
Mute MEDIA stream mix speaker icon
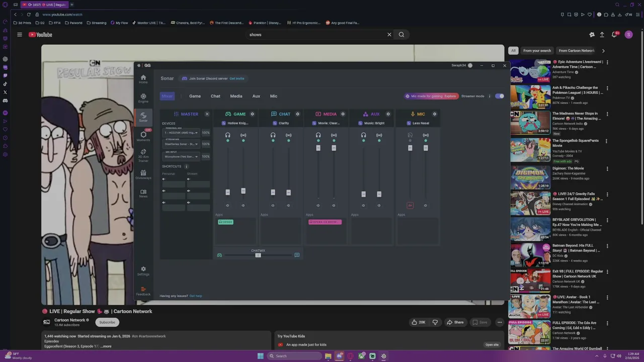click(334, 205)
